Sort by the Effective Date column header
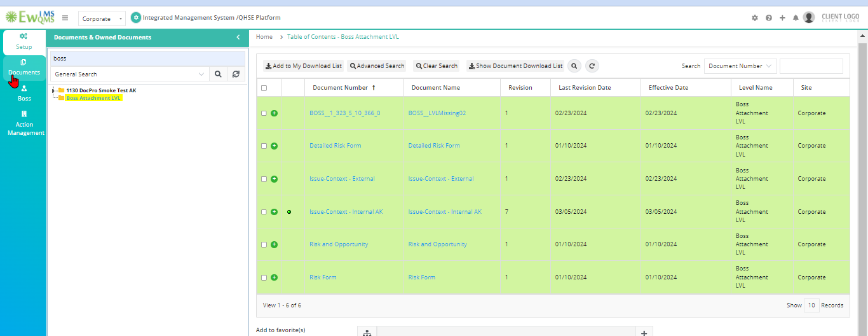868x336 pixels. (x=668, y=88)
